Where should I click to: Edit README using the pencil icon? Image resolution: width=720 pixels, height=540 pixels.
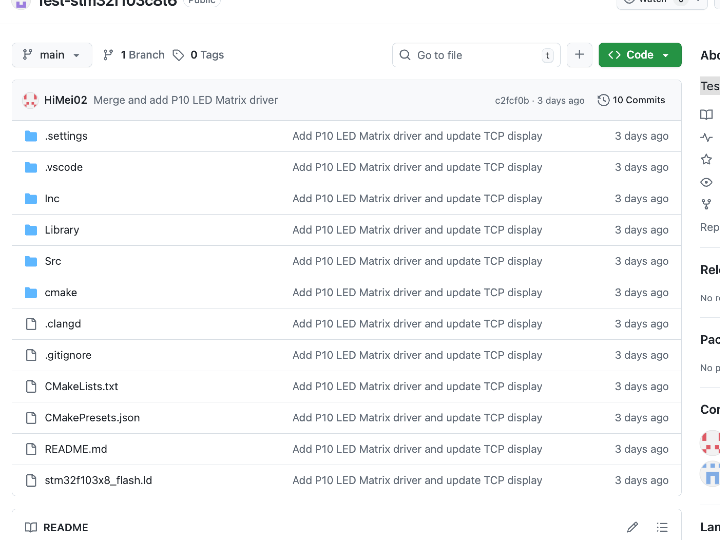632,527
